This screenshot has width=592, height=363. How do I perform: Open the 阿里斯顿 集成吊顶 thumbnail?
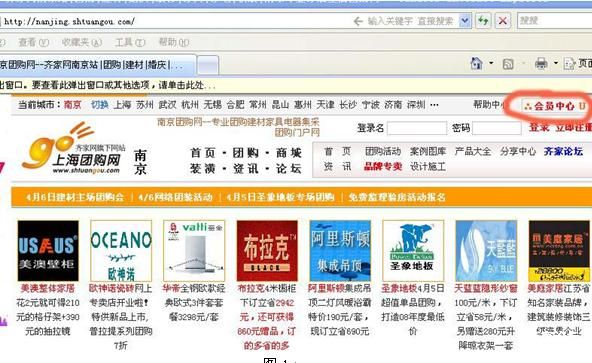point(340,251)
